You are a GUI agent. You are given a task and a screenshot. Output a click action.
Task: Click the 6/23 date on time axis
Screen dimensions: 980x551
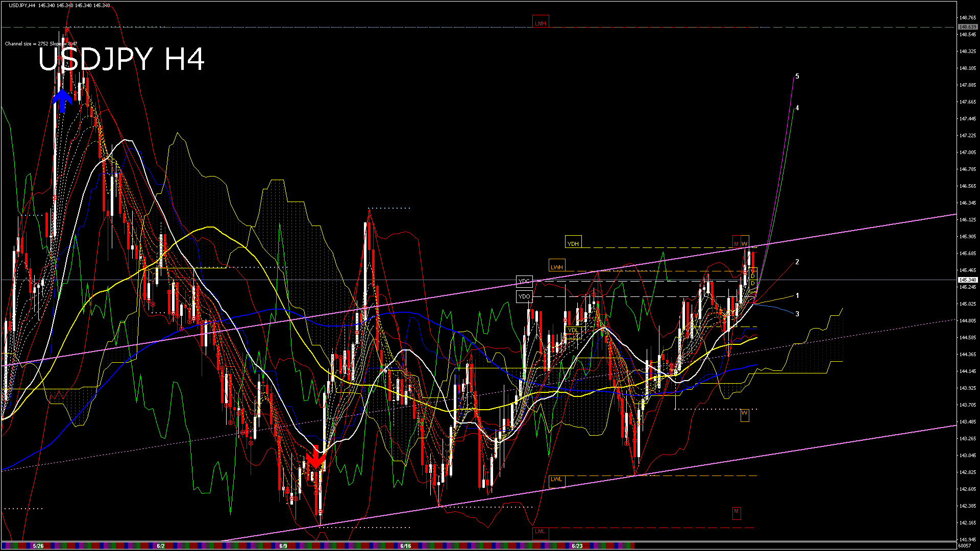(x=577, y=546)
